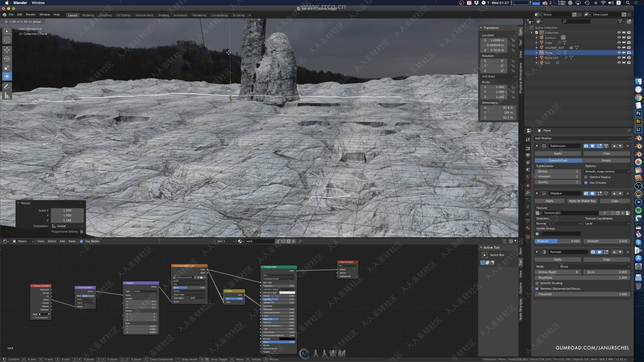Viewport: 644px width, 362px height.
Task: Select the Simple subdivision type
Action: click(606, 160)
